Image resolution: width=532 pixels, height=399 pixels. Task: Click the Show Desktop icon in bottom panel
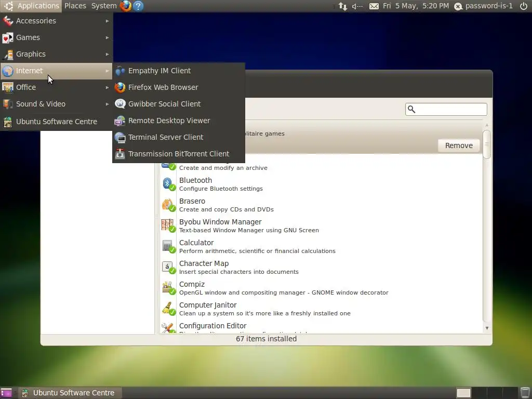[x=6, y=393]
